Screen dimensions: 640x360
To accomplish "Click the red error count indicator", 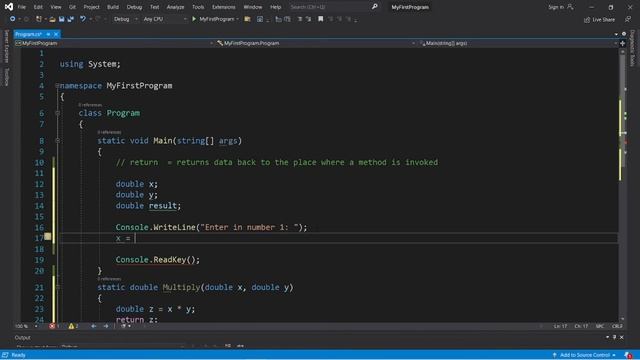I will (54, 327).
